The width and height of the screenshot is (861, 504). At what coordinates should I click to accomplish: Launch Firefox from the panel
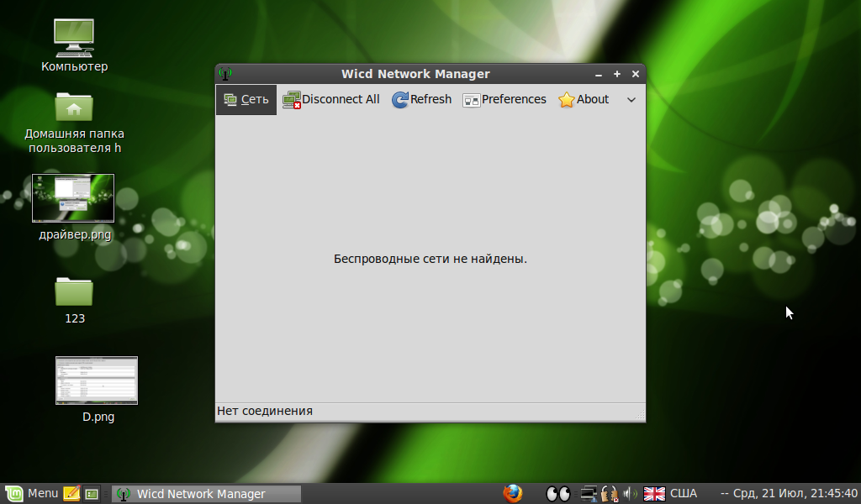click(x=513, y=494)
